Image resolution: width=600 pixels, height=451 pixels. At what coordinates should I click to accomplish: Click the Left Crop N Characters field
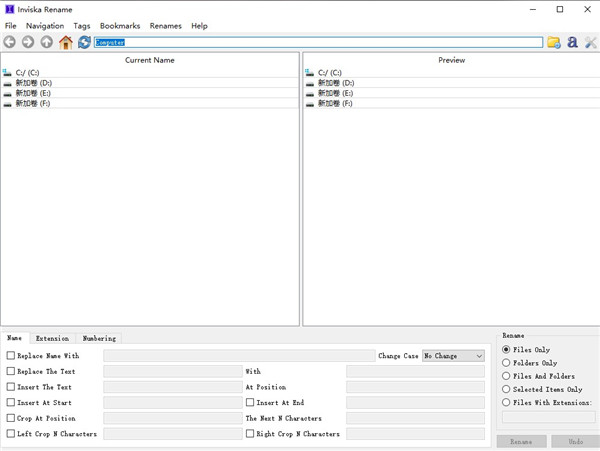[x=173, y=434]
